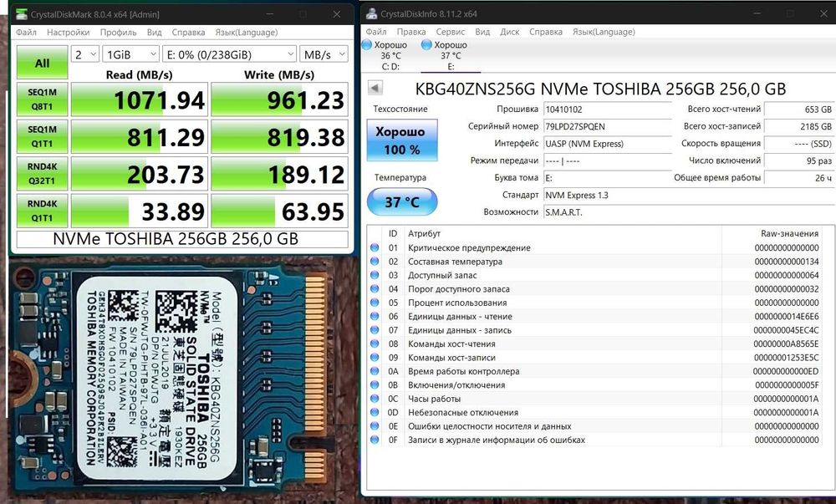Click Всего хост-записей value 2185 GB
836x504 pixels.
point(799,126)
